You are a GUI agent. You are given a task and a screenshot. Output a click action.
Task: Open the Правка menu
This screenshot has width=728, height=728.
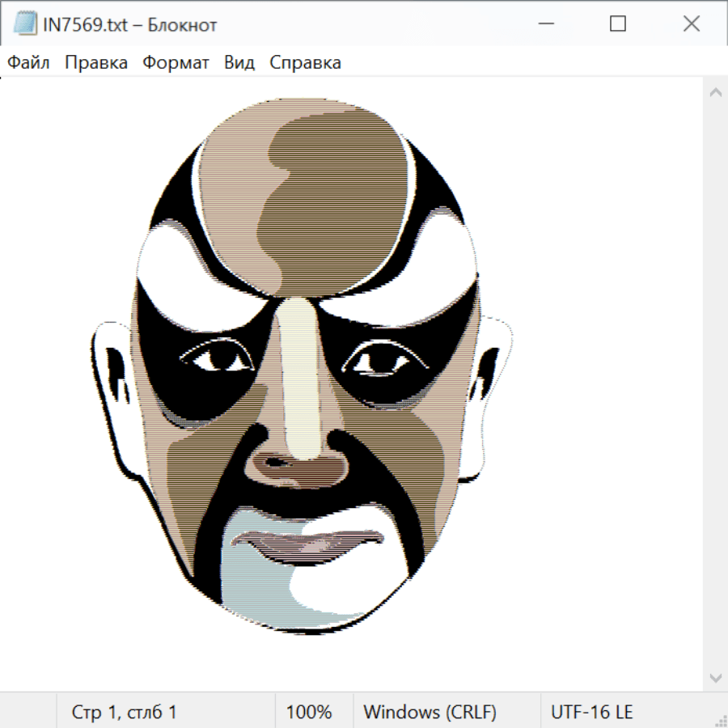95,62
